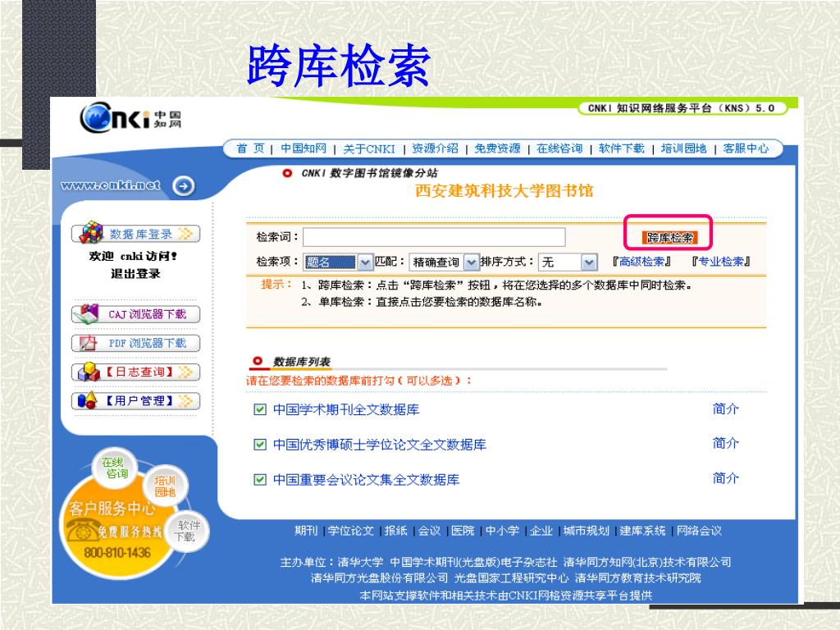Click 学位论文 footer link
The image size is (840, 630).
pyautogui.click(x=351, y=531)
